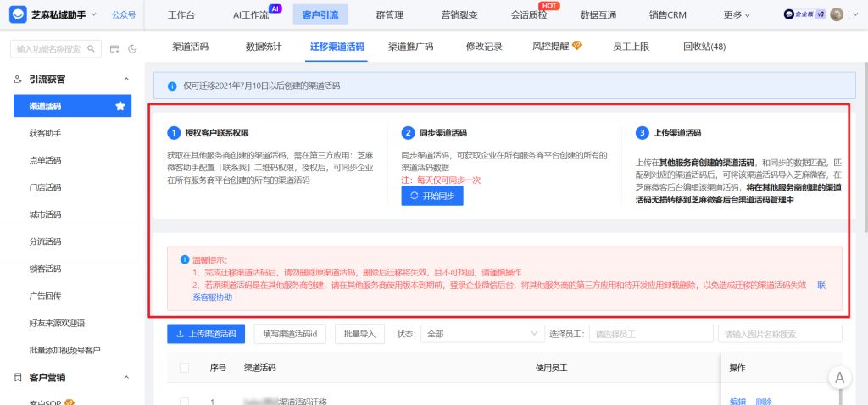Expand the 更多 dropdown menu
Viewport: 868px width, 405px height.
737,15
